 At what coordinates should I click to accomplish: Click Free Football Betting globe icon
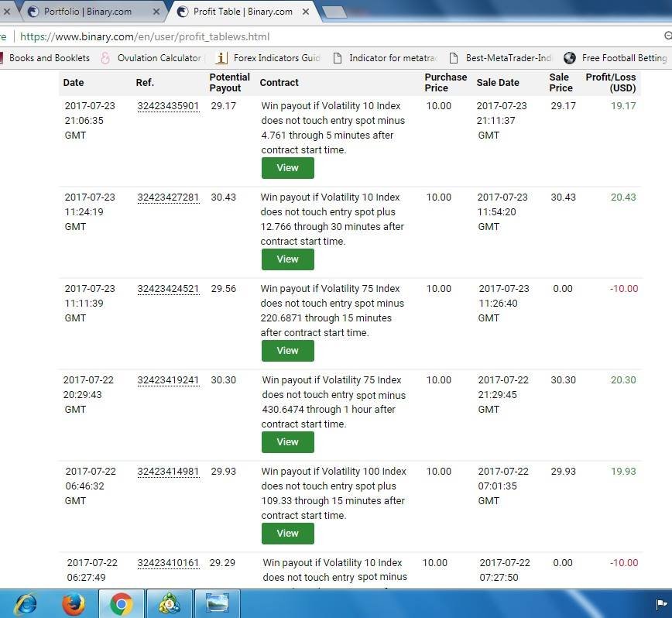coord(570,58)
